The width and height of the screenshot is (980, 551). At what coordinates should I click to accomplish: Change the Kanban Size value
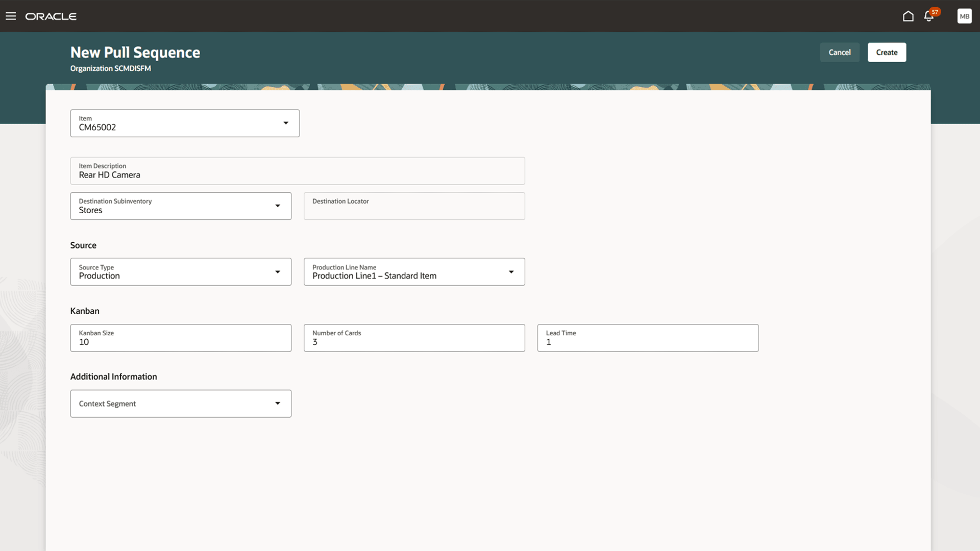[x=180, y=342]
